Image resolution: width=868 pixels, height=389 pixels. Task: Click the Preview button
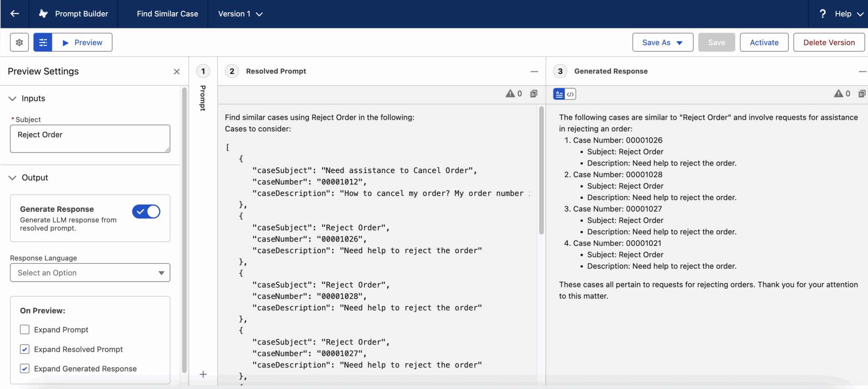pos(82,42)
